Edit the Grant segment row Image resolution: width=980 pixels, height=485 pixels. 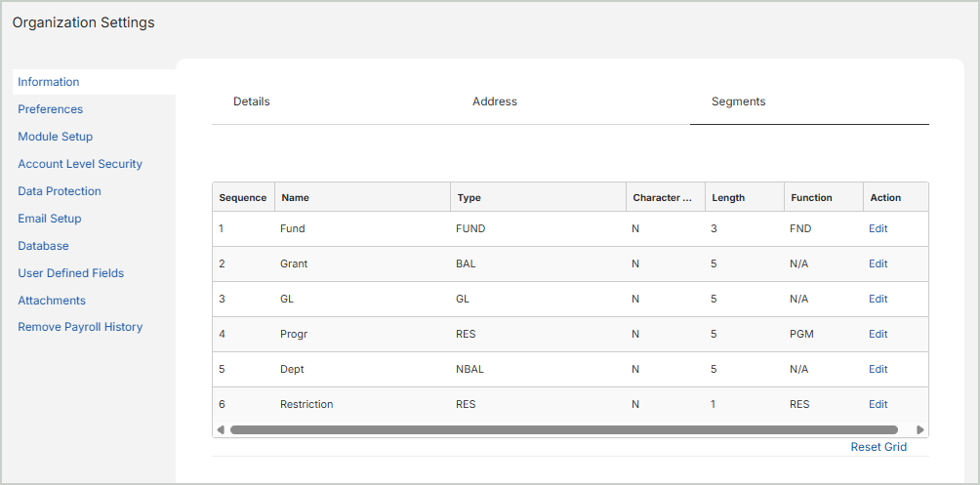click(x=878, y=264)
